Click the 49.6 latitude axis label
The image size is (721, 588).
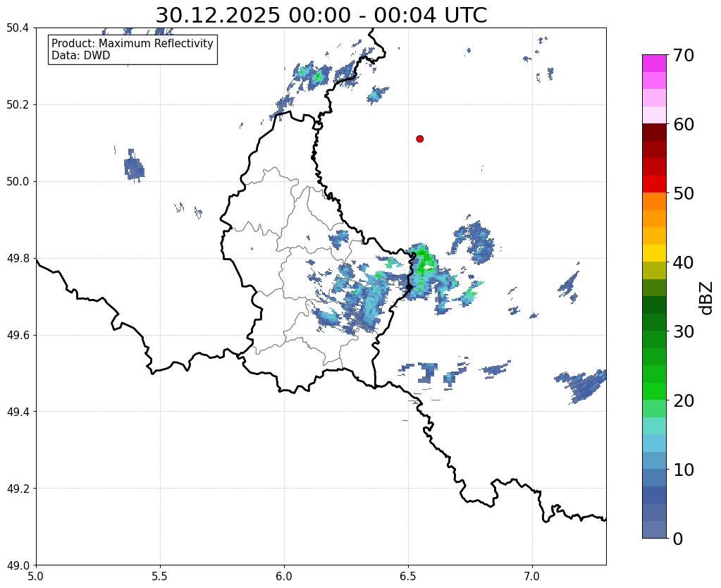18,335
